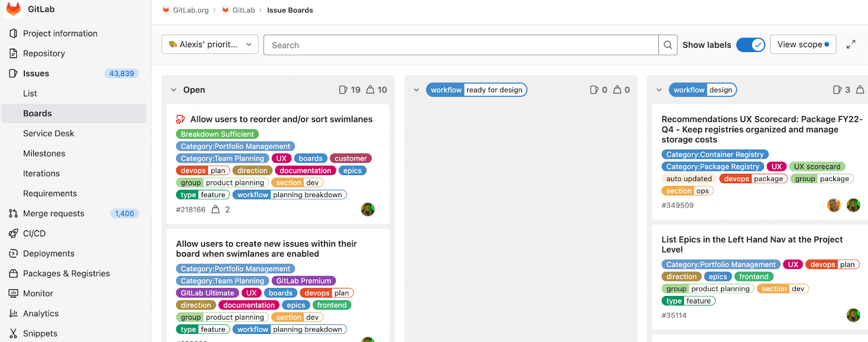
Task: Click workflow ready for design header label
Action: coord(476,90)
